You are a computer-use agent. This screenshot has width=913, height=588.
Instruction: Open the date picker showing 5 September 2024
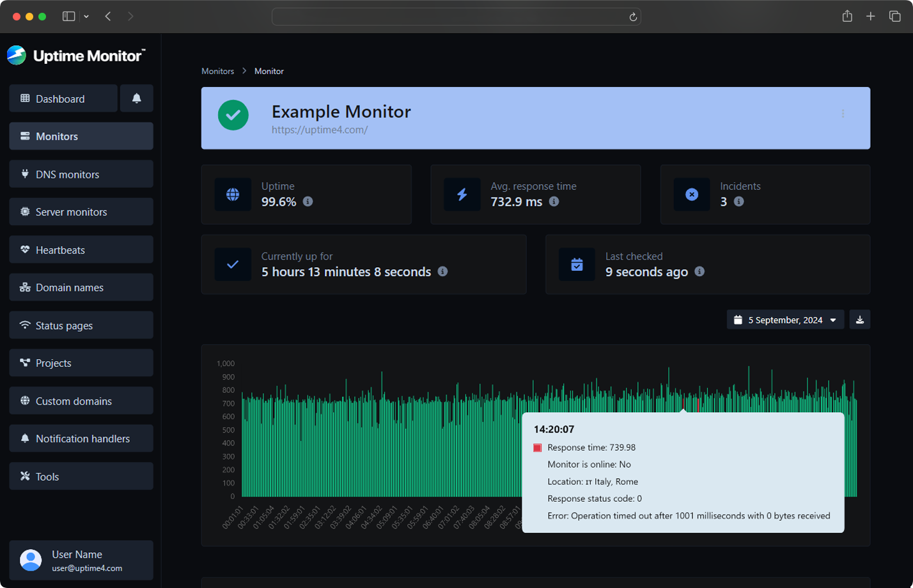pyautogui.click(x=784, y=320)
